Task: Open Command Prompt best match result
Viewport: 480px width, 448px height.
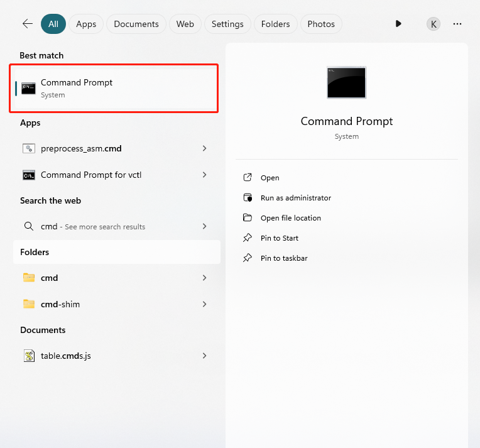Action: (114, 88)
